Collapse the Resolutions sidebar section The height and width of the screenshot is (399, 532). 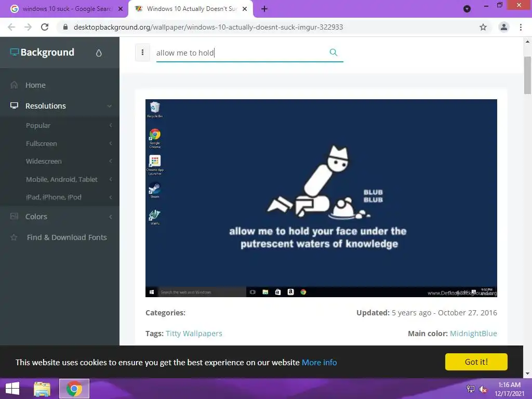[x=60, y=106]
